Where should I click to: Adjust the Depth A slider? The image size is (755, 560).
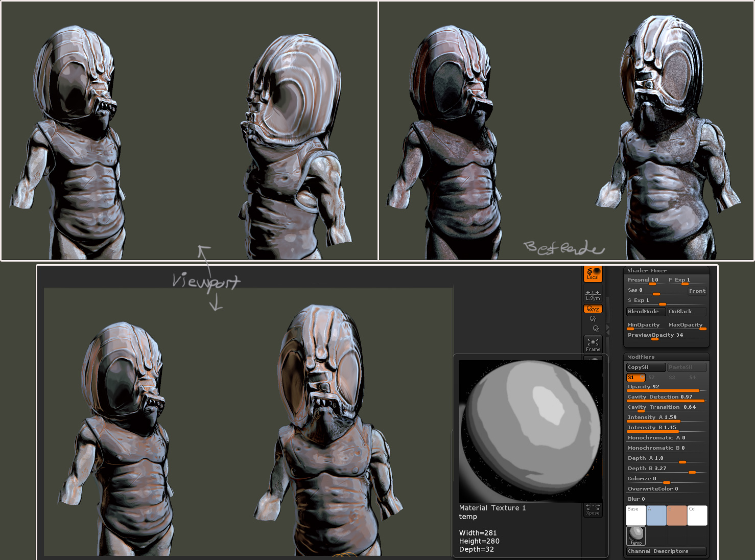[666, 459]
